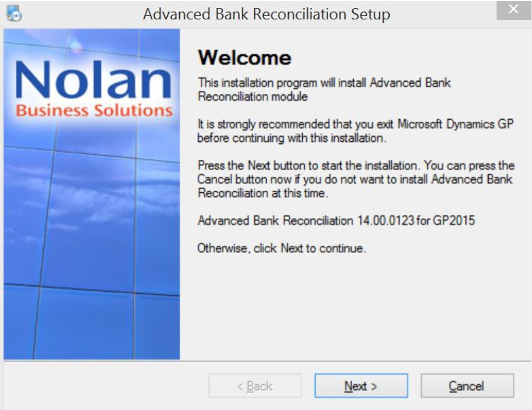Click the Business Solutions tagline
The image size is (532, 410).
(x=94, y=110)
